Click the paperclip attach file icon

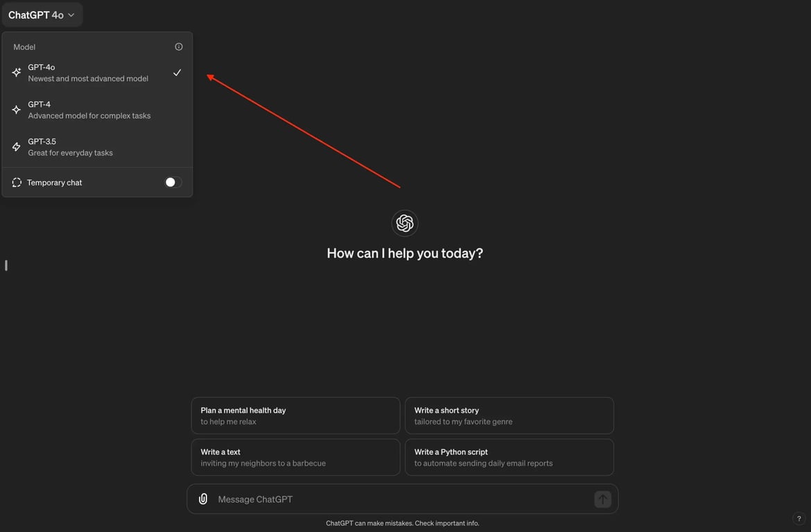click(203, 499)
